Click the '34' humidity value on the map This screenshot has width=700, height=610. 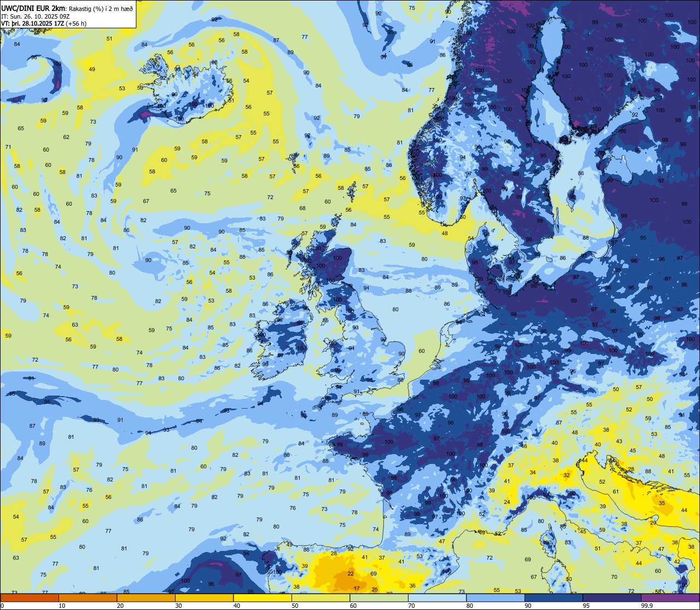click(533, 472)
